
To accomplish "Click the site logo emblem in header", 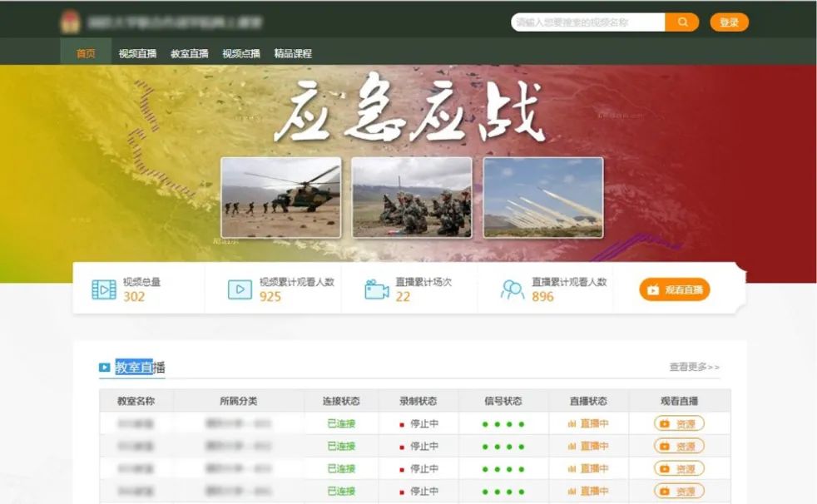I will coord(70,22).
